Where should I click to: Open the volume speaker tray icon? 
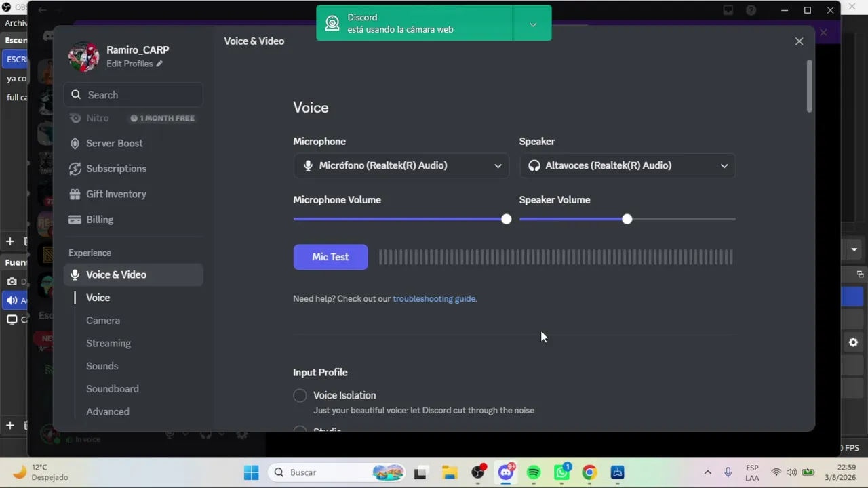(791, 472)
